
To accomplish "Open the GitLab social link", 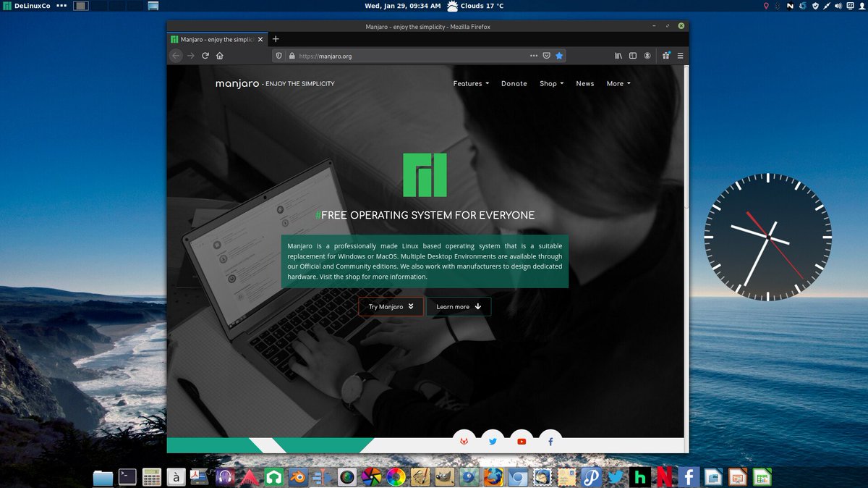I will 465,441.
